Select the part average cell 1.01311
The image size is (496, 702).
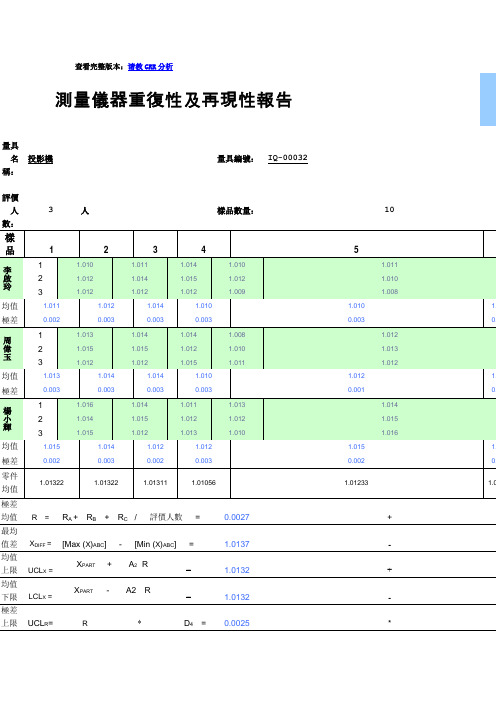point(155,483)
